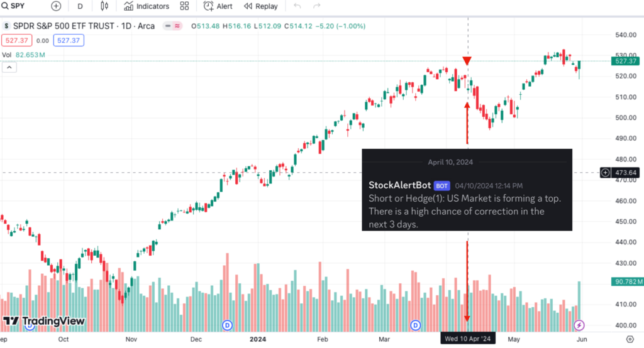Collapse the indicator legend with the chevron
Image resolution: width=644 pixels, height=348 pixels.
coord(9,67)
